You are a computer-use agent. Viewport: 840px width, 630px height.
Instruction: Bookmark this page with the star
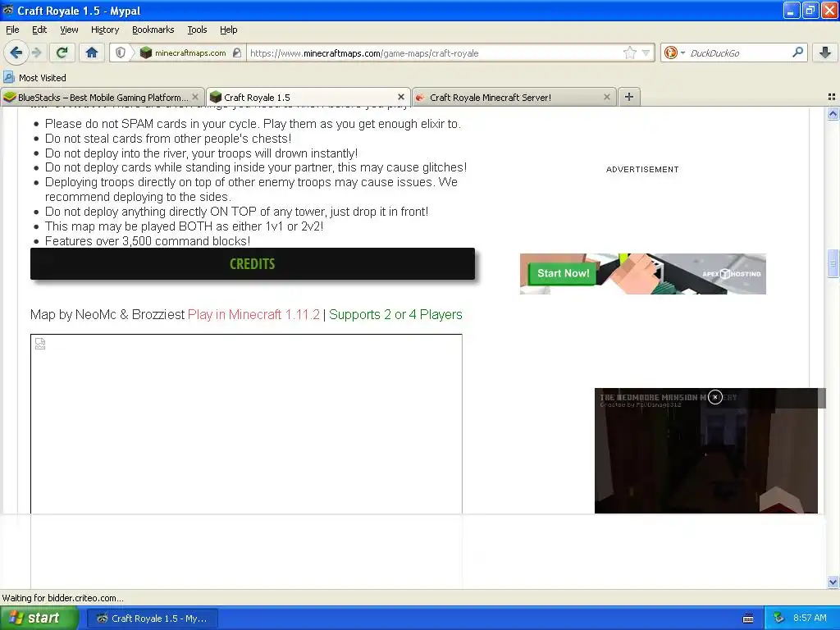629,52
